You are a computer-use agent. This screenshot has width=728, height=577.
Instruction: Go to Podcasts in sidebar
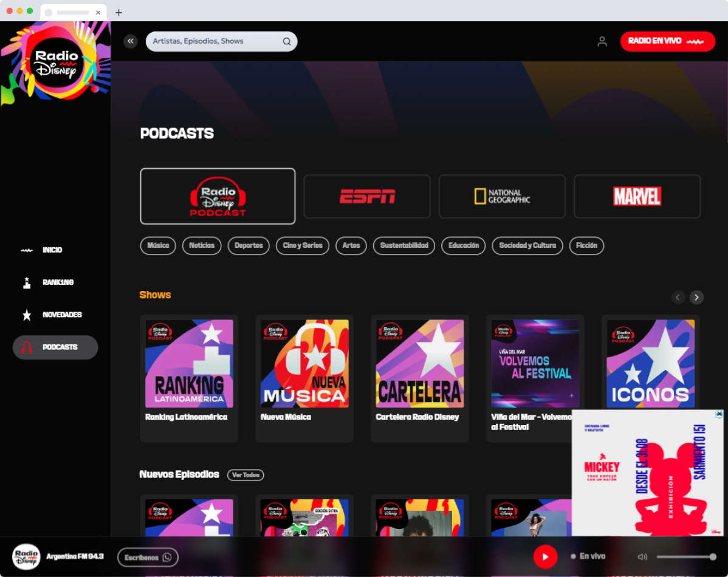tap(55, 347)
